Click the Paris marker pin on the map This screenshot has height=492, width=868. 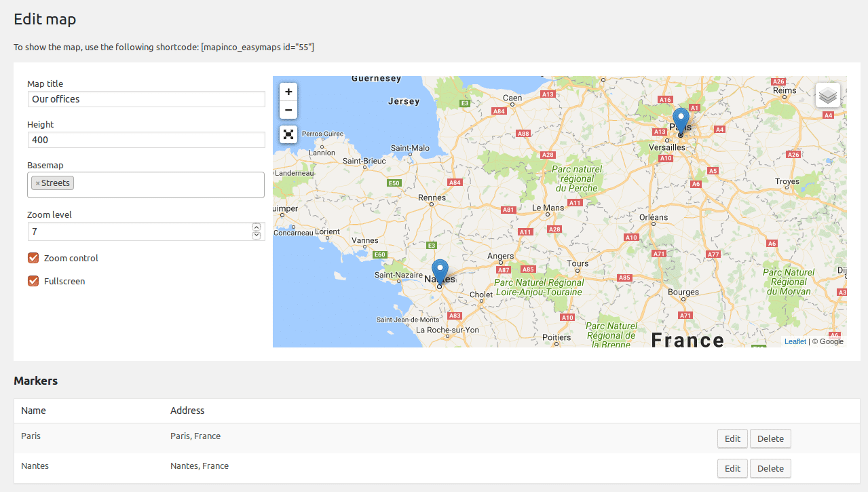681,117
